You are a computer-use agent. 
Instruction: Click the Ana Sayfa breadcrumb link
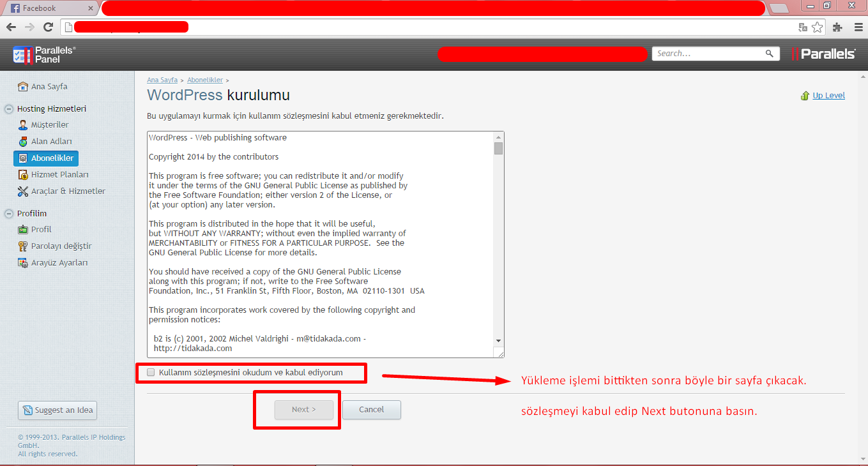pyautogui.click(x=162, y=80)
